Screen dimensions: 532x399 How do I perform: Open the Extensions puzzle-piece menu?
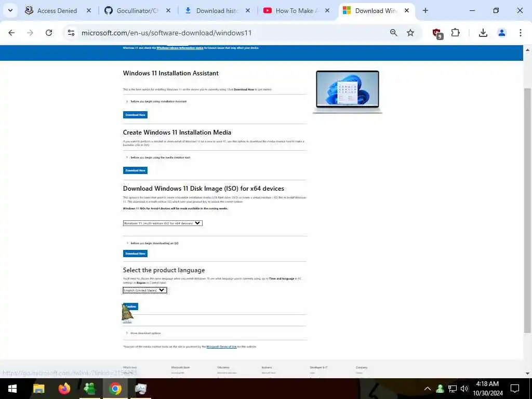click(455, 33)
